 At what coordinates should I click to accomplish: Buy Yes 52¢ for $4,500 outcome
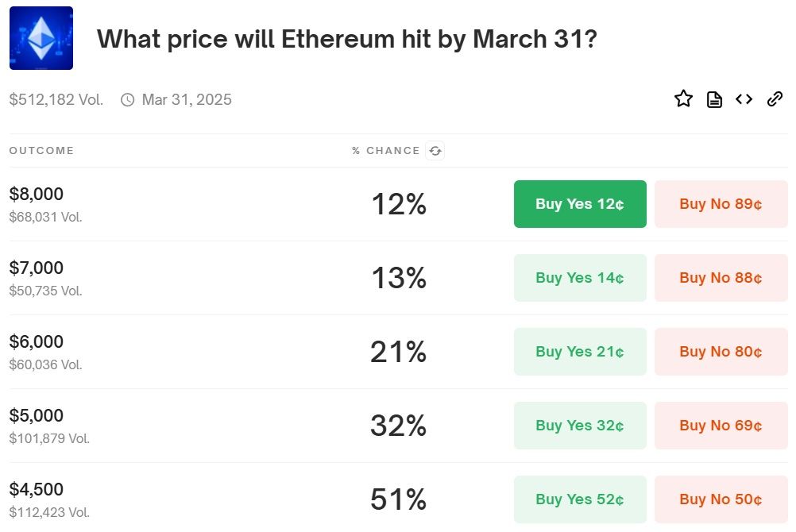coord(580,499)
